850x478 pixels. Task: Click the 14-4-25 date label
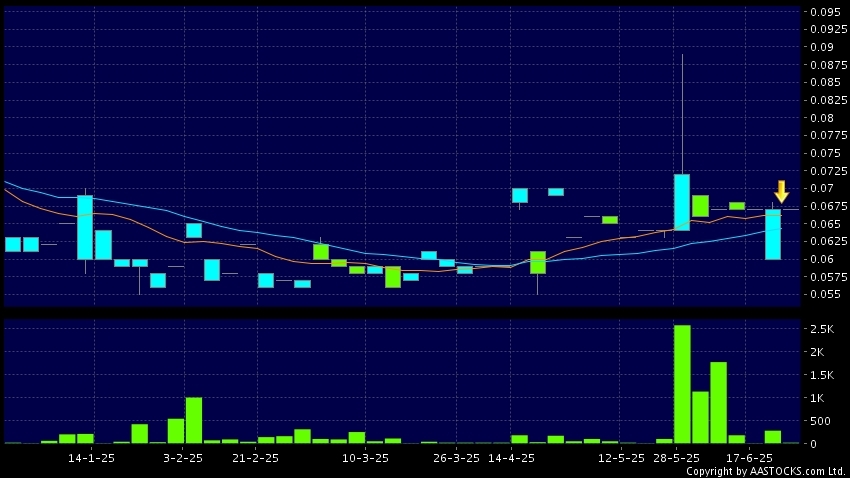tap(511, 458)
